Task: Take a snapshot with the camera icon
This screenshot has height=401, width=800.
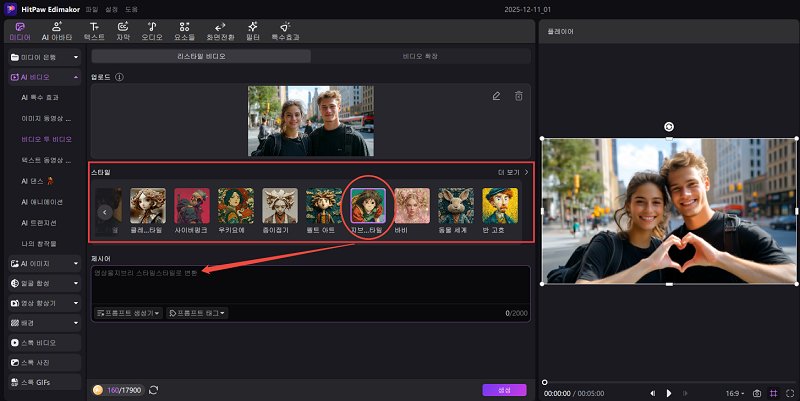Action: (x=757, y=393)
